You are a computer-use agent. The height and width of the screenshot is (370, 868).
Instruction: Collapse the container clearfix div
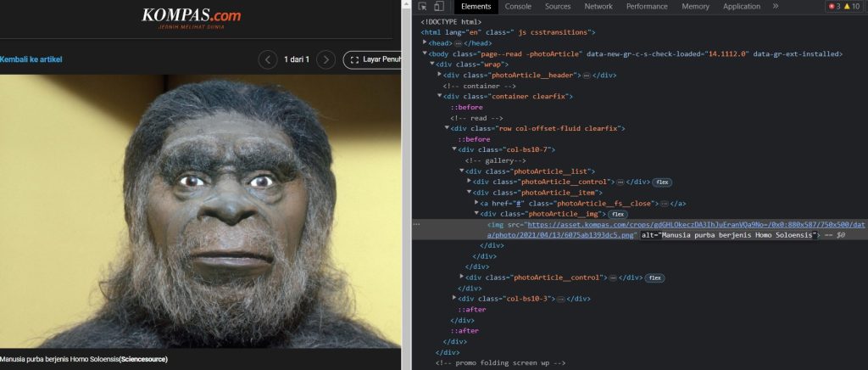point(440,97)
